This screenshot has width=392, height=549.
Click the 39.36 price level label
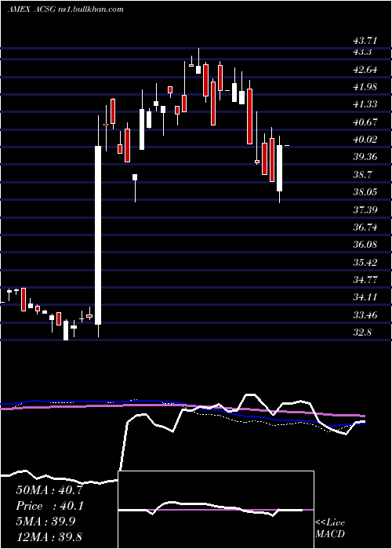(365, 157)
